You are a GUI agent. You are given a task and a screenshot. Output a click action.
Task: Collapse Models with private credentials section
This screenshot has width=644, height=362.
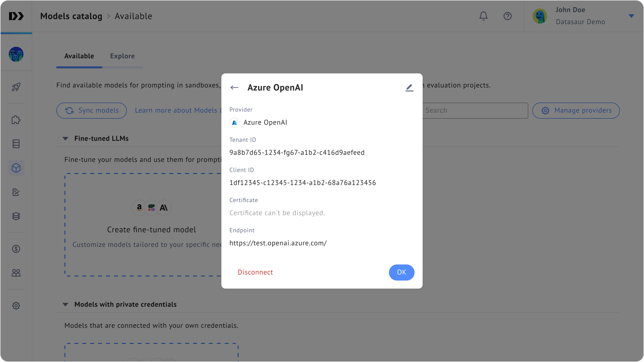(65, 304)
